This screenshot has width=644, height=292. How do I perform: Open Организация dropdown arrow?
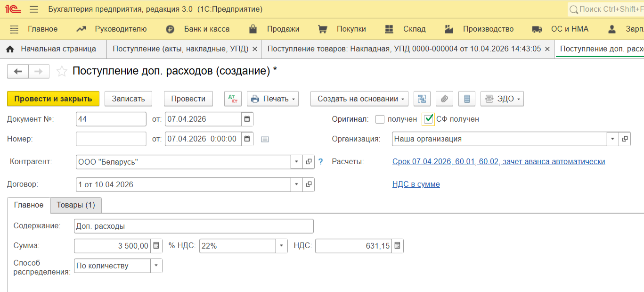(612, 139)
